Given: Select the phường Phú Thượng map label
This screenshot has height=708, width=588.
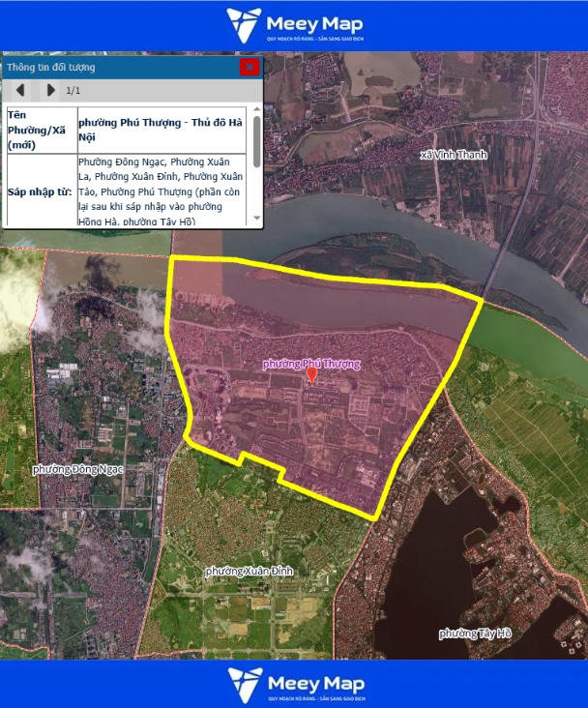Looking at the screenshot, I should 311,364.
